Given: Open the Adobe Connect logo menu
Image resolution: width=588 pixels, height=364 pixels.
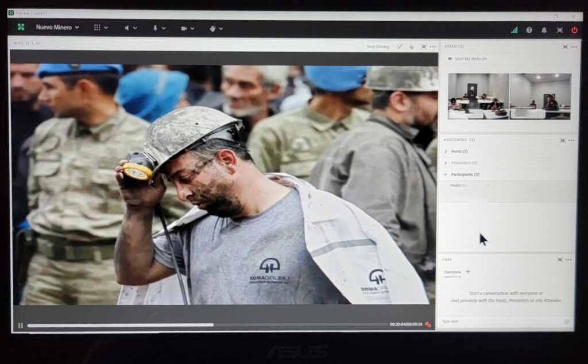Looking at the screenshot, I should 21,28.
